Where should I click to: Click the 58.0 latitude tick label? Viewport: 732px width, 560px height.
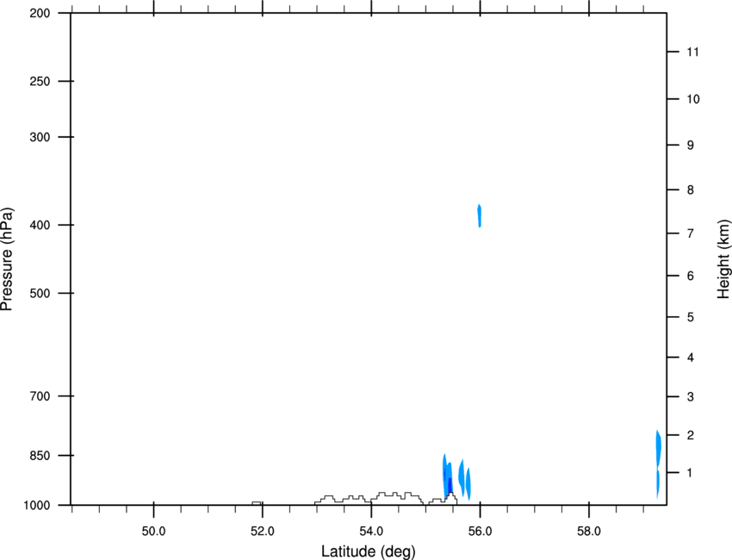pyautogui.click(x=589, y=532)
